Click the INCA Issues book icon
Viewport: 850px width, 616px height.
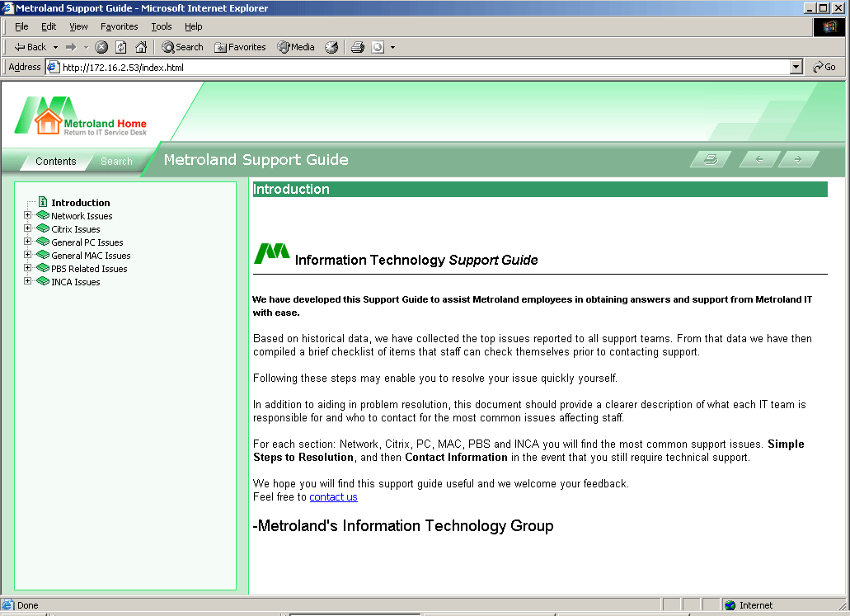43,281
